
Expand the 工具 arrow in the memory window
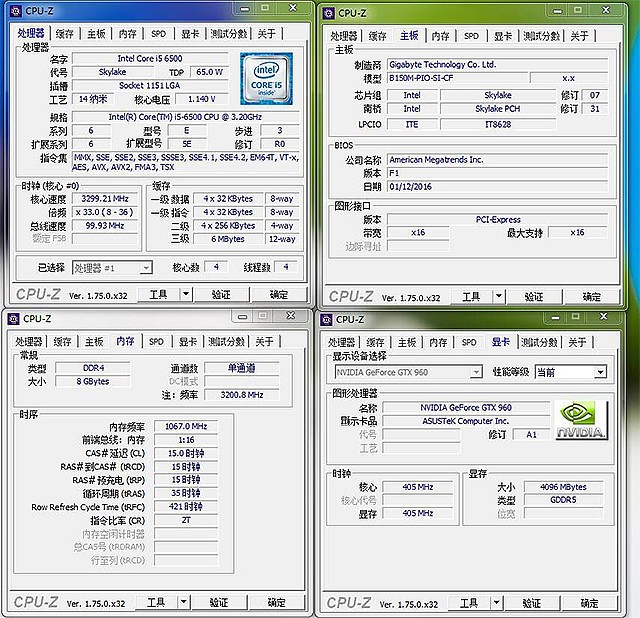coord(183,602)
